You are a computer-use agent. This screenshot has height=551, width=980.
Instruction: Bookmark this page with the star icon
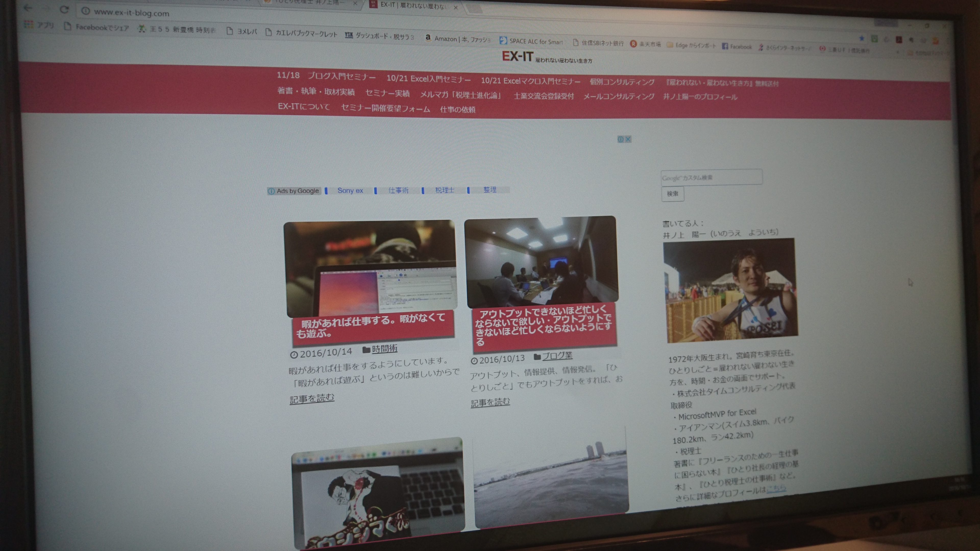pyautogui.click(x=861, y=39)
